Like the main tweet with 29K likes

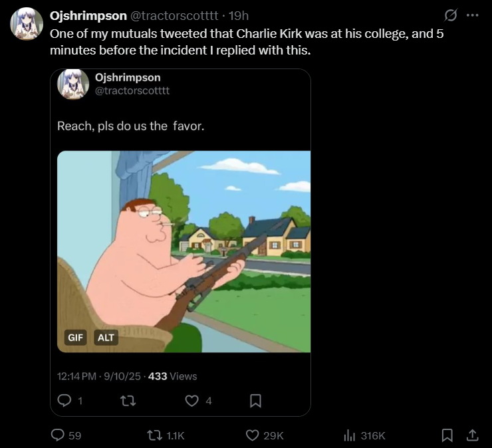coord(253,435)
